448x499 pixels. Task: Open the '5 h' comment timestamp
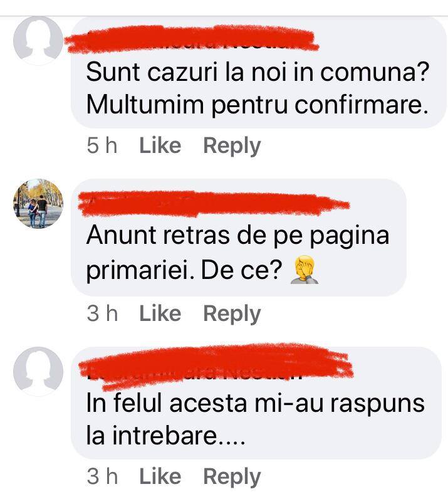(x=102, y=146)
